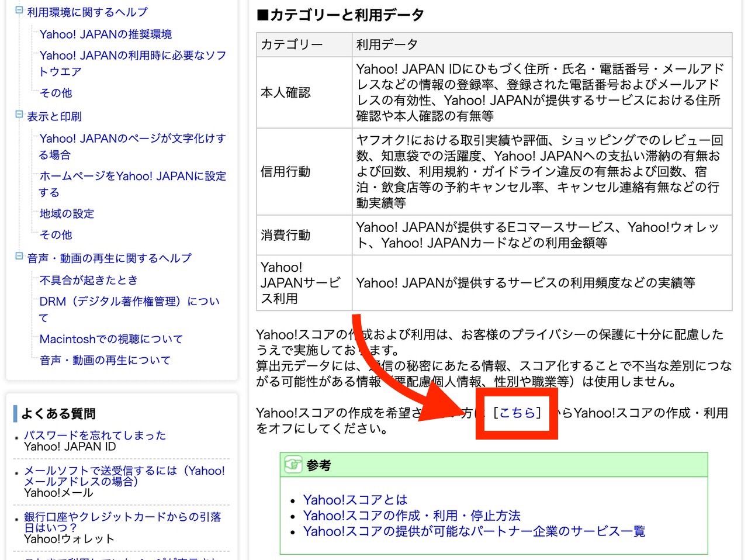The image size is (748, 560).
Task: Open 地域の設定 link
Action: point(67,213)
